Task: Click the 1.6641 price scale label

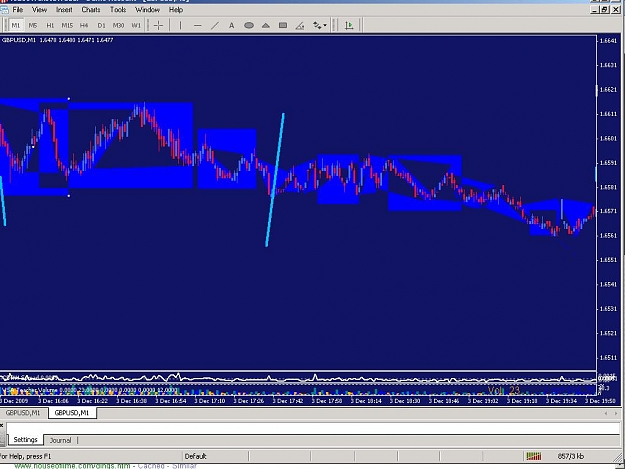Action: click(608, 41)
